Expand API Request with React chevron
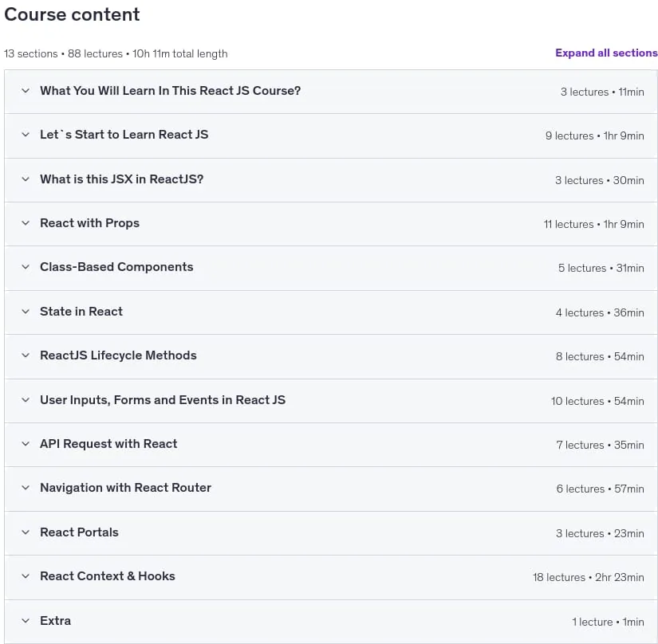 coord(26,444)
